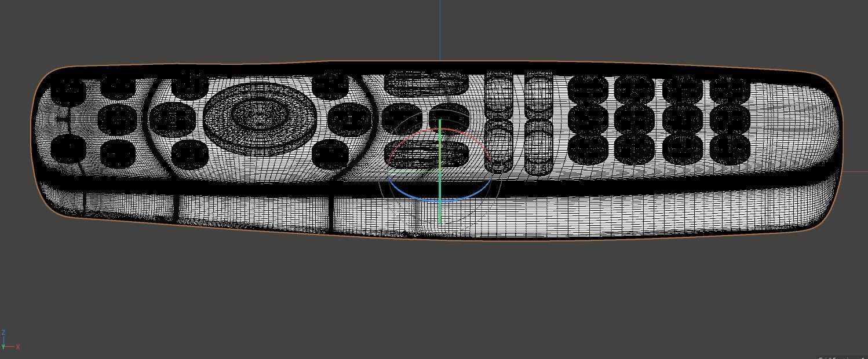Click the Z label on the axis indicator
Screen dimensions: 868x359
(3, 331)
